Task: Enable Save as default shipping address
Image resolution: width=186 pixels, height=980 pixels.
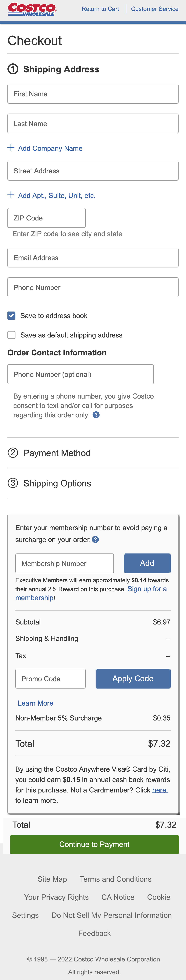Action: [12, 335]
